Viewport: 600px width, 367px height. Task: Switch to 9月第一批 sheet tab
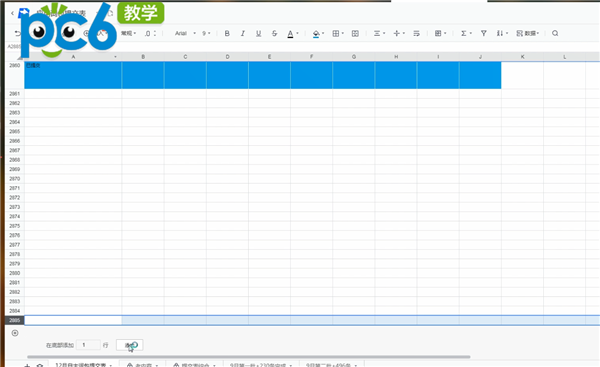(x=261, y=364)
